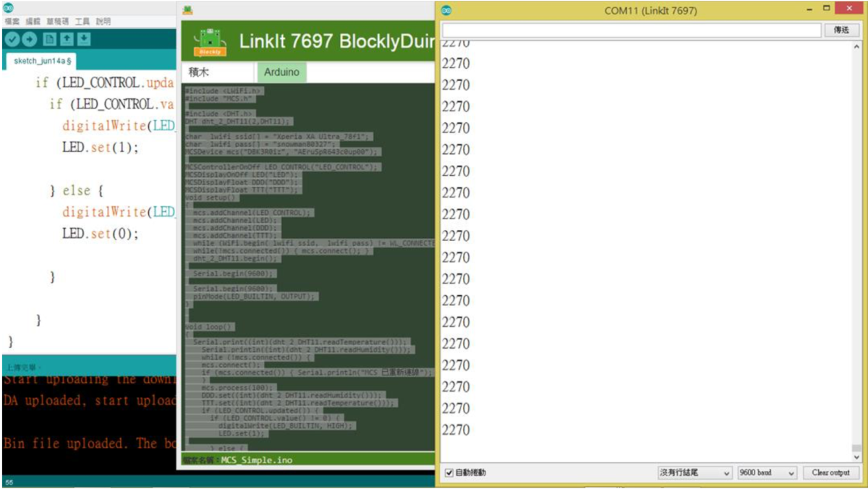Click the Open sketch up-arrow icon
The image size is (868, 489).
click(67, 39)
